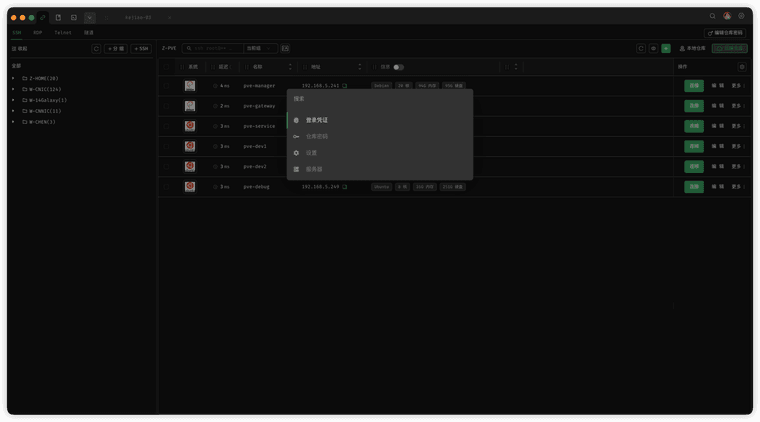This screenshot has height=422, width=760.
Task: Open the 当前组 scope dropdown
Action: pos(260,48)
